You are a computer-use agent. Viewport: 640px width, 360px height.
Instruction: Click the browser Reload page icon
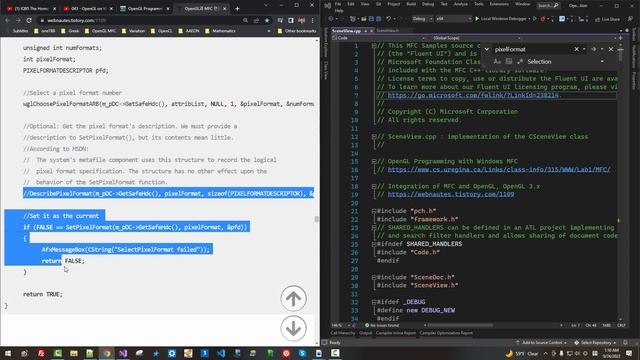point(29,20)
